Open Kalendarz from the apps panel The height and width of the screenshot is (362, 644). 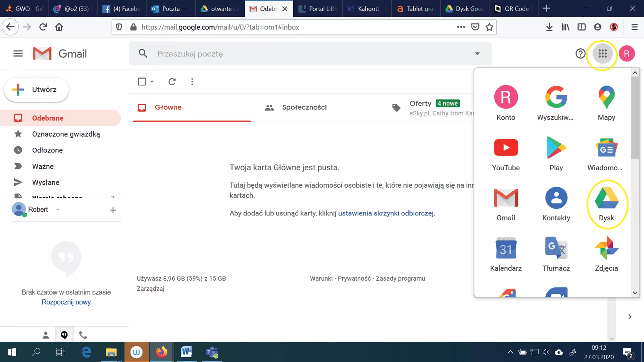pos(506,255)
